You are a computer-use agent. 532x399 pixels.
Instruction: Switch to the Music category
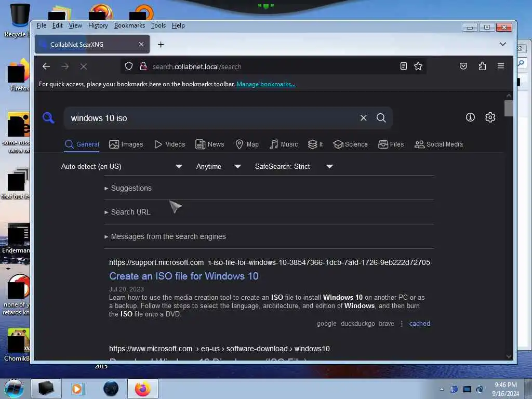pos(284,144)
